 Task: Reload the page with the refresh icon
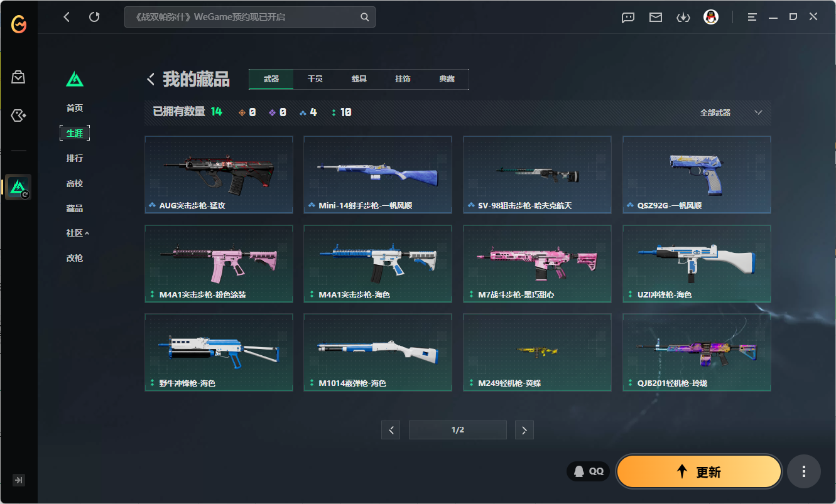pyautogui.click(x=94, y=17)
